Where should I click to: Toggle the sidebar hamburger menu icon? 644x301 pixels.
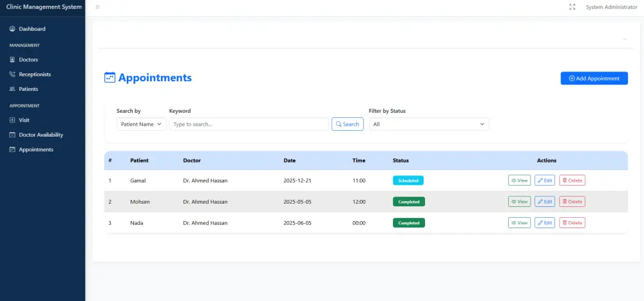tap(97, 7)
